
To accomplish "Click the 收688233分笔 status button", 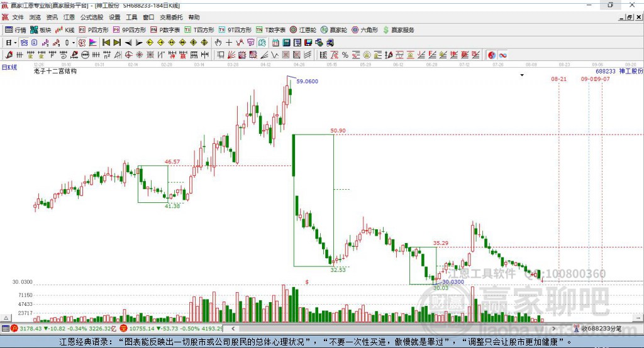I will 597,329.
